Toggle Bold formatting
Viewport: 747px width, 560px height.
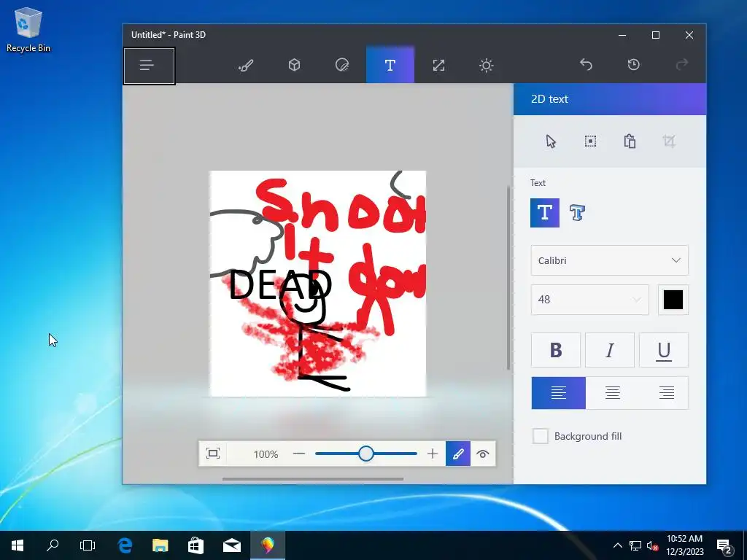point(556,350)
